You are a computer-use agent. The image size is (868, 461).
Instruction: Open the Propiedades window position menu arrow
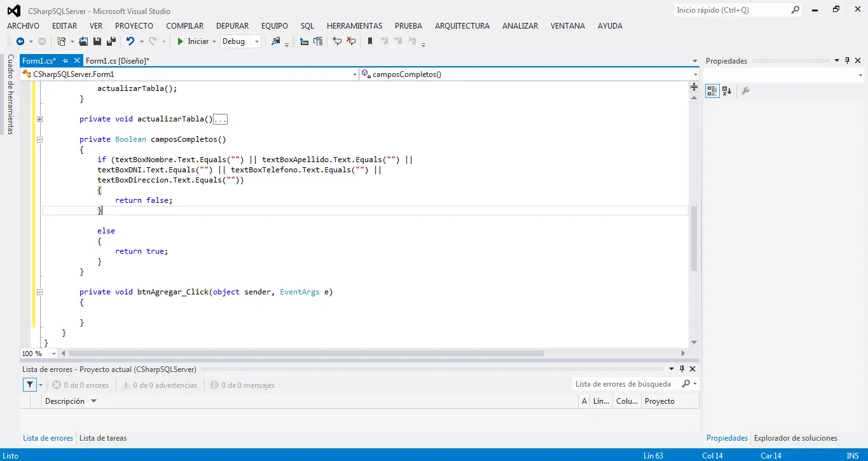837,61
